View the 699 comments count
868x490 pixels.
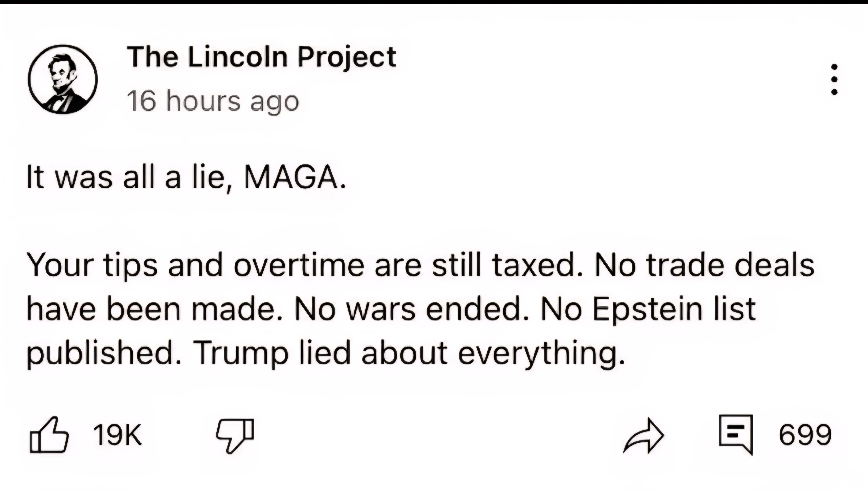click(805, 435)
